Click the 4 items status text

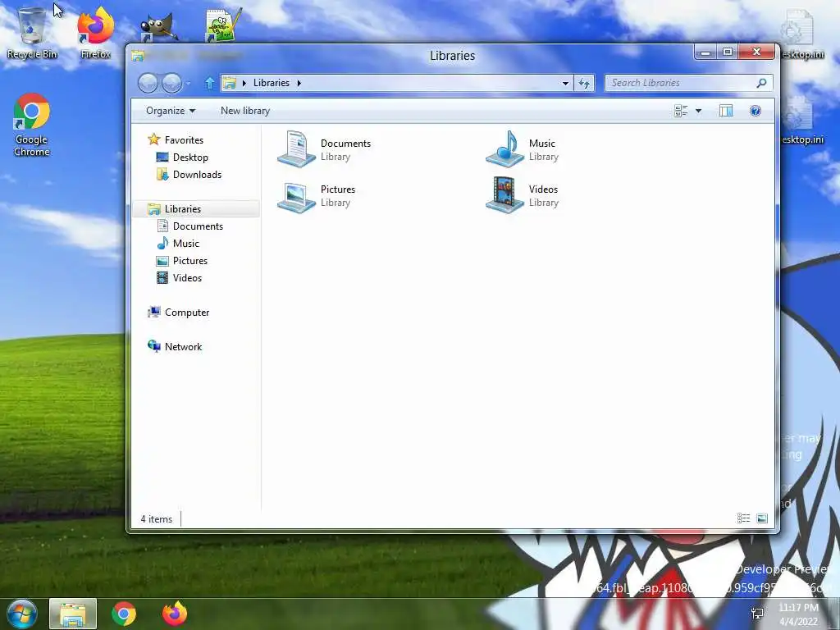click(x=157, y=519)
